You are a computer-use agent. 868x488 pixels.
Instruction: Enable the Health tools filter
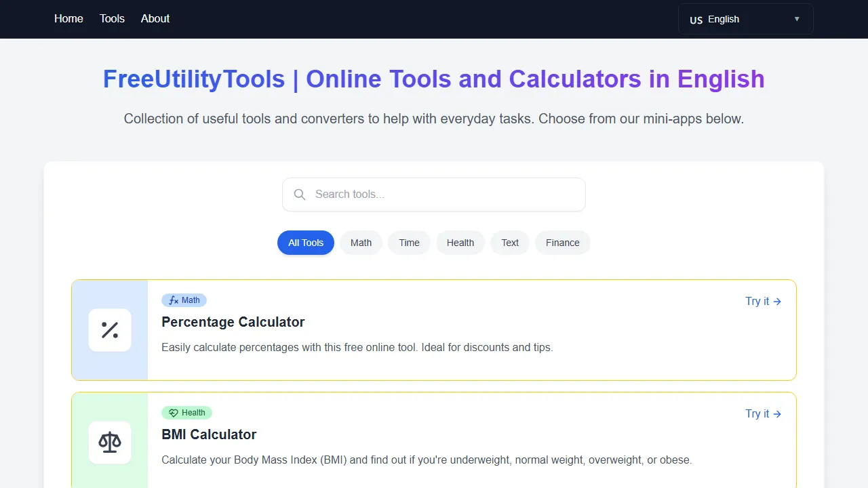[x=460, y=242]
